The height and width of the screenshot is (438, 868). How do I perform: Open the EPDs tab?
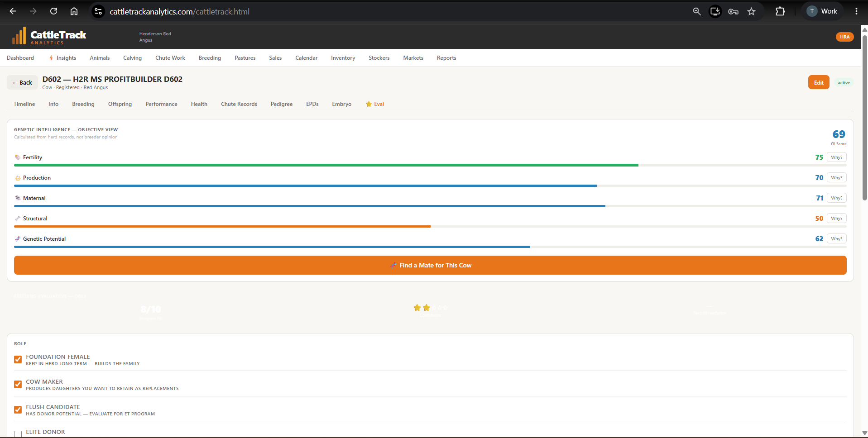pyautogui.click(x=312, y=104)
